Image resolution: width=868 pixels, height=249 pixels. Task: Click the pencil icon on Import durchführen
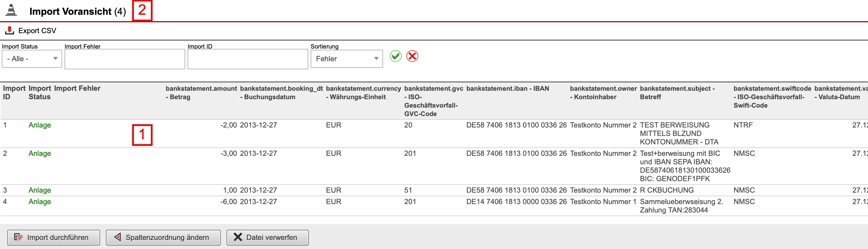coord(18,237)
